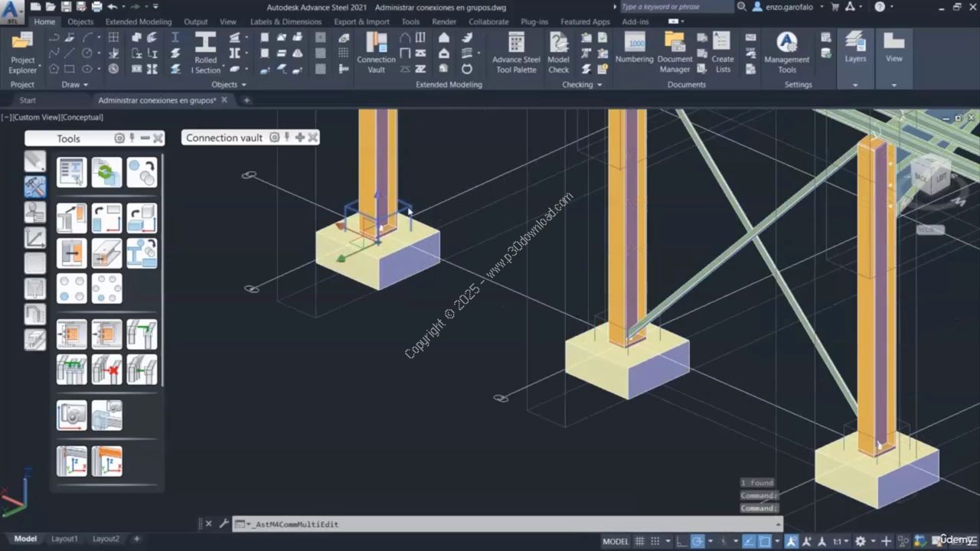
Task: Switch to the Layout1 tab
Action: pyautogui.click(x=64, y=539)
